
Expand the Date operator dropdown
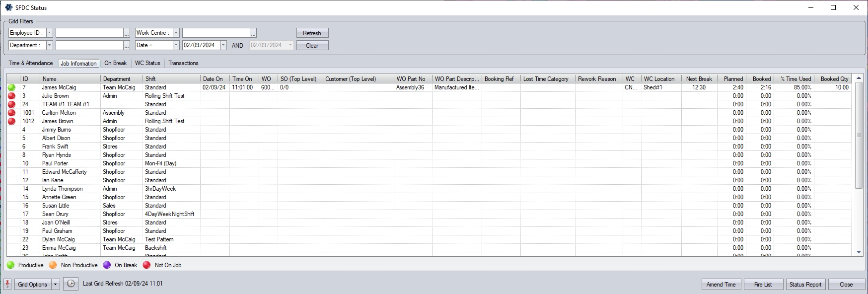tap(176, 45)
